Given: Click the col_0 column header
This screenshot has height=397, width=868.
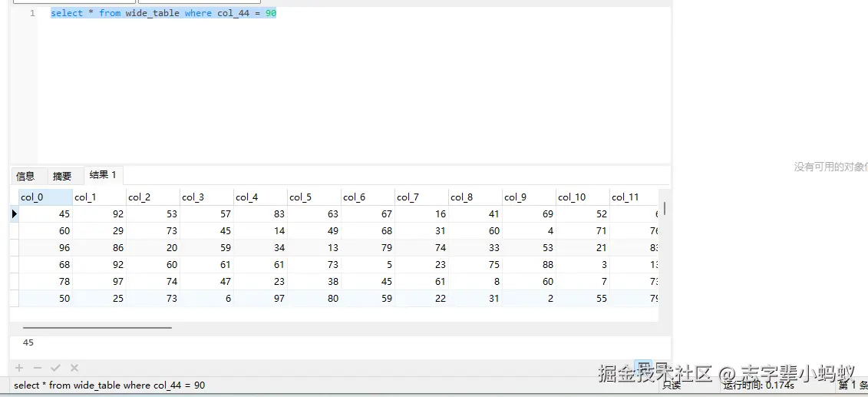Looking at the screenshot, I should [x=46, y=197].
